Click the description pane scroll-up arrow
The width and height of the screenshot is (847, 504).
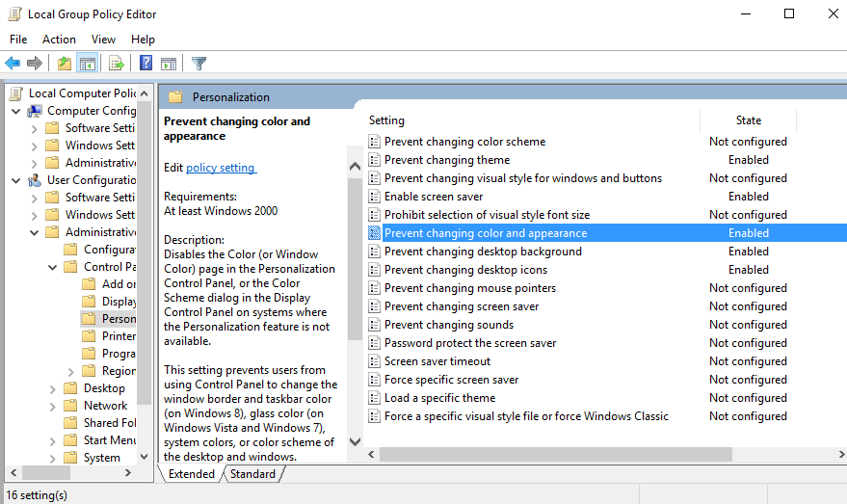(x=355, y=167)
